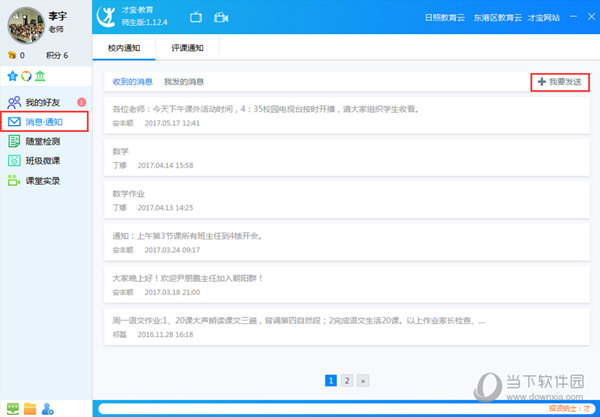Click the user name 李宇

point(58,16)
